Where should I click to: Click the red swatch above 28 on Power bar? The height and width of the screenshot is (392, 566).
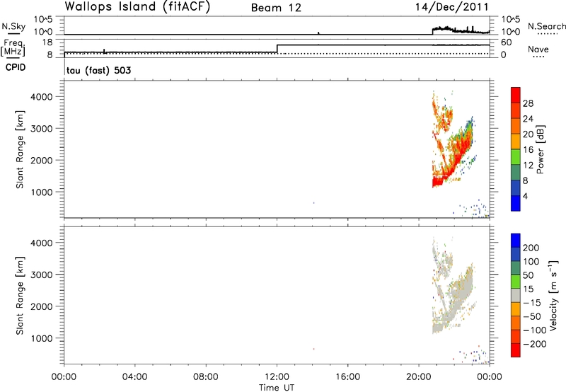(x=516, y=95)
